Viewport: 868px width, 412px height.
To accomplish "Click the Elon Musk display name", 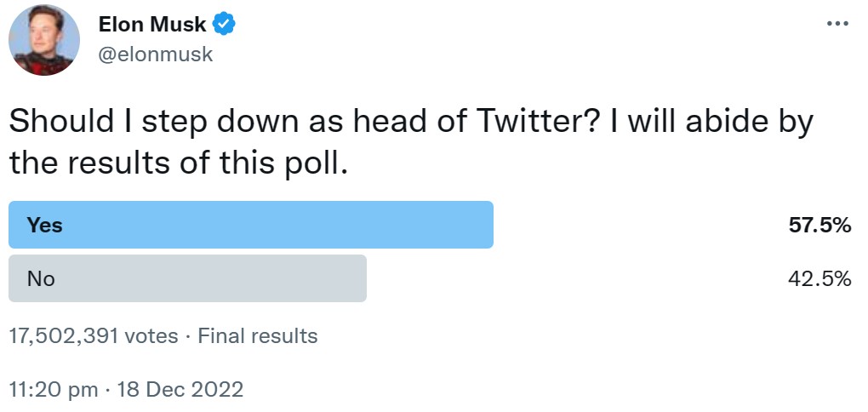I will click(152, 25).
